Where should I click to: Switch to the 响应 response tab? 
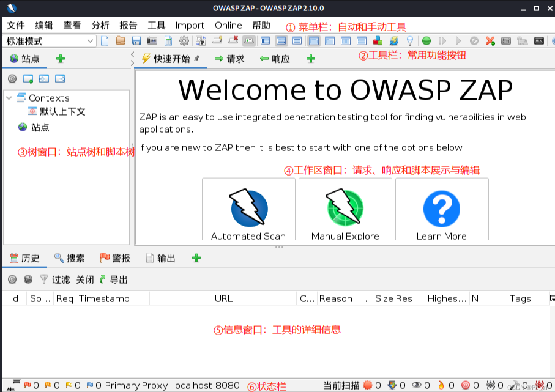pos(275,59)
